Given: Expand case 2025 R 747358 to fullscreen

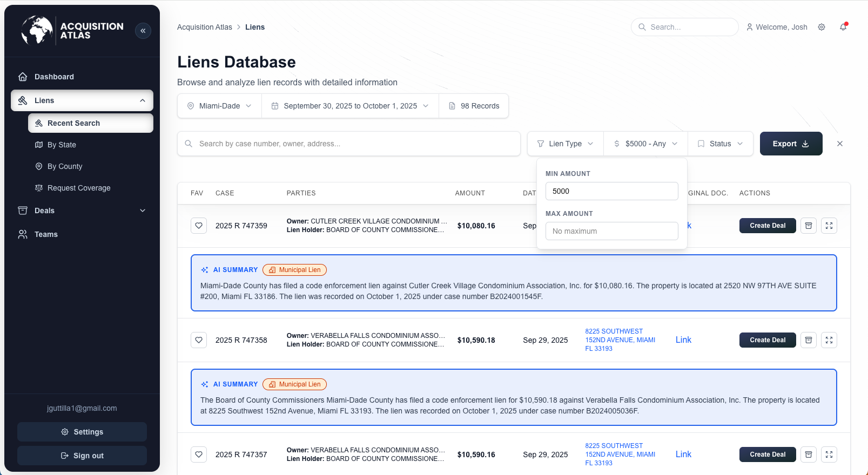Looking at the screenshot, I should (x=829, y=340).
